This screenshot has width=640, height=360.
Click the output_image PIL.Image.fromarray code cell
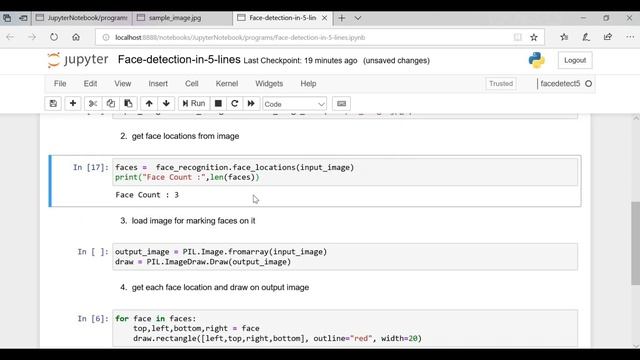pyautogui.click(x=345, y=257)
